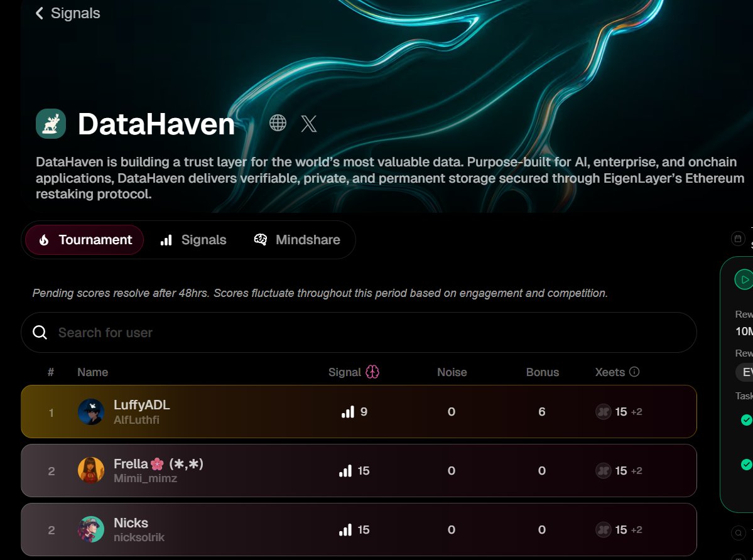
Task: Open the Frella profile name
Action: (158, 464)
